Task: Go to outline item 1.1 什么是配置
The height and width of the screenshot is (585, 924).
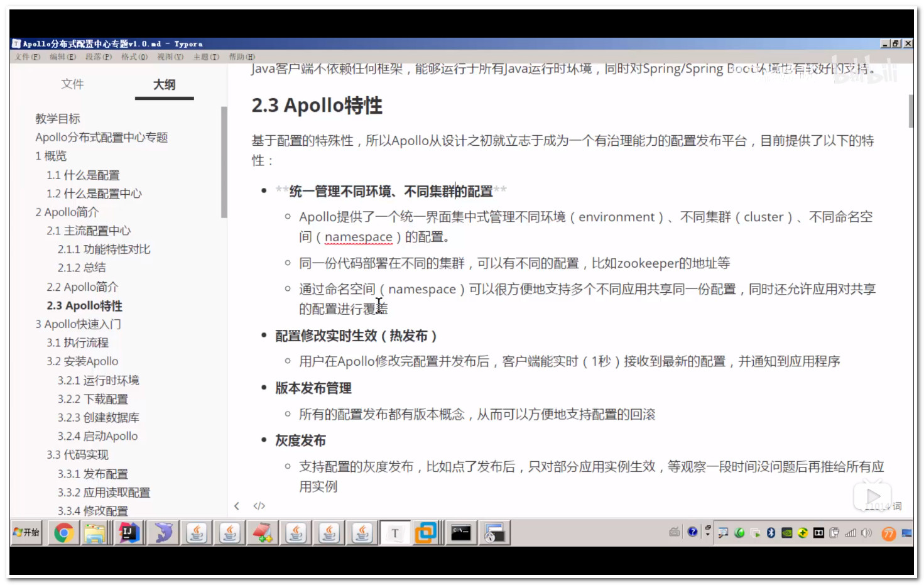Action: point(83,175)
